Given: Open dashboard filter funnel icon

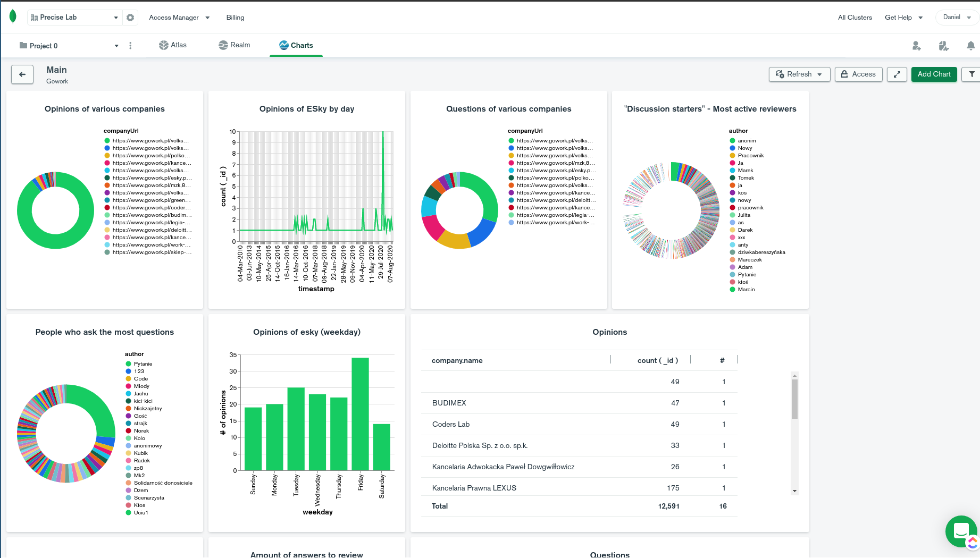Looking at the screenshot, I should pos(971,74).
